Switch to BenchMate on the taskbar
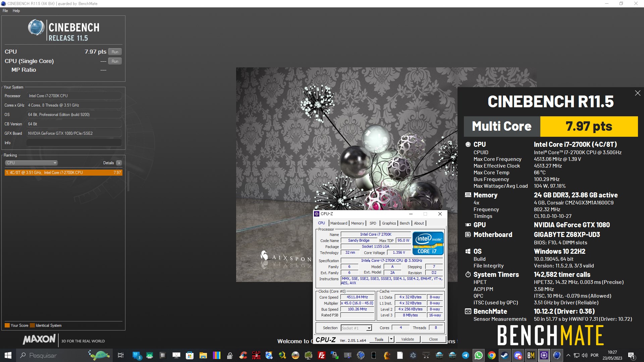 click(531, 355)
